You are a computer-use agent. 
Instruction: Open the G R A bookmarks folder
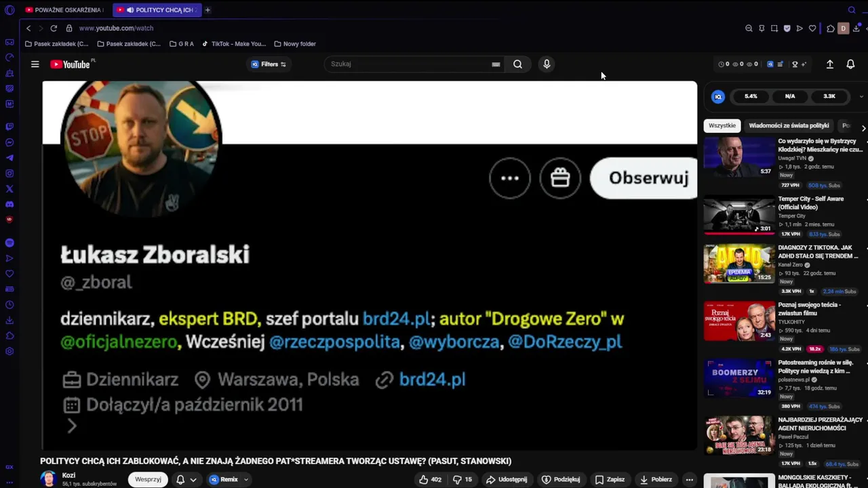181,44
